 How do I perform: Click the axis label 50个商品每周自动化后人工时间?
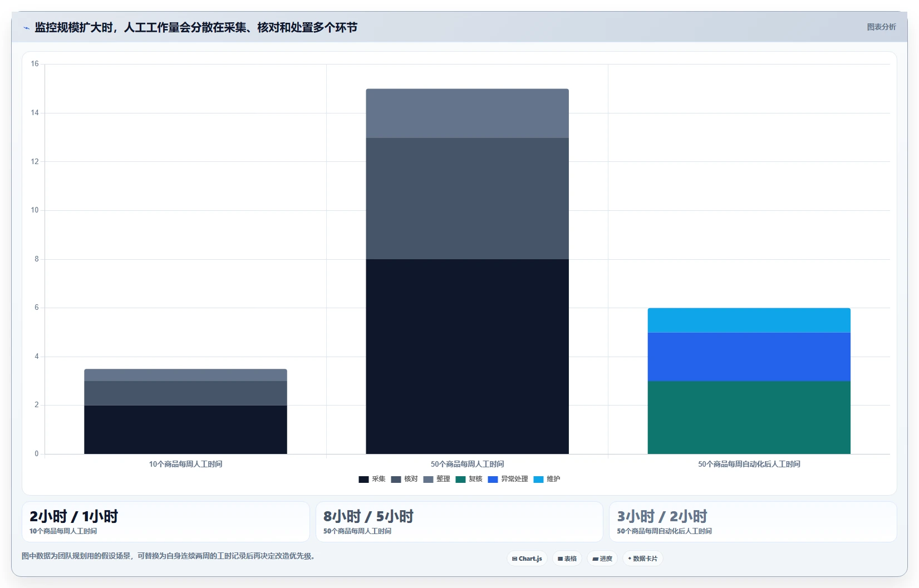point(749,464)
